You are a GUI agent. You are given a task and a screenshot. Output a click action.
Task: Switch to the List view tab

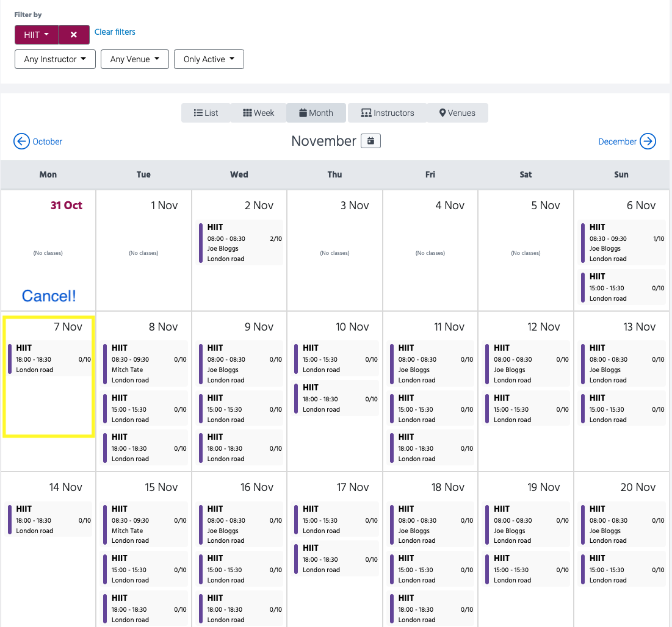click(206, 113)
